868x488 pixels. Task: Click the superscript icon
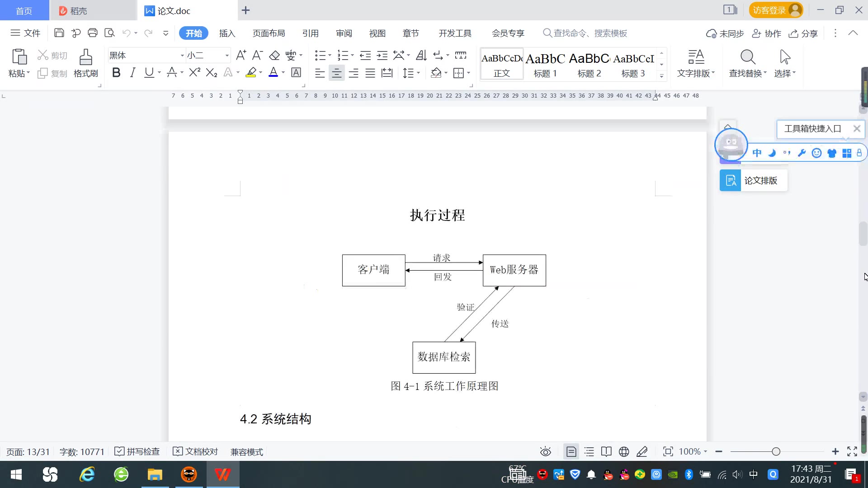(194, 73)
